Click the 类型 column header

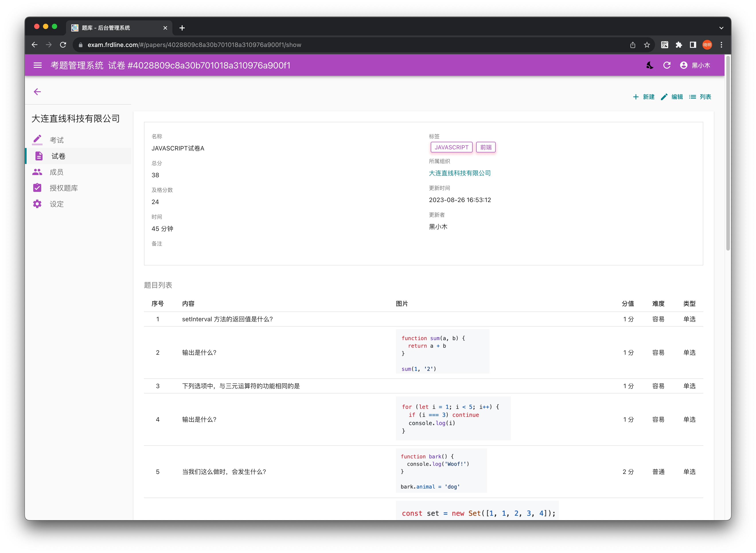[689, 304]
